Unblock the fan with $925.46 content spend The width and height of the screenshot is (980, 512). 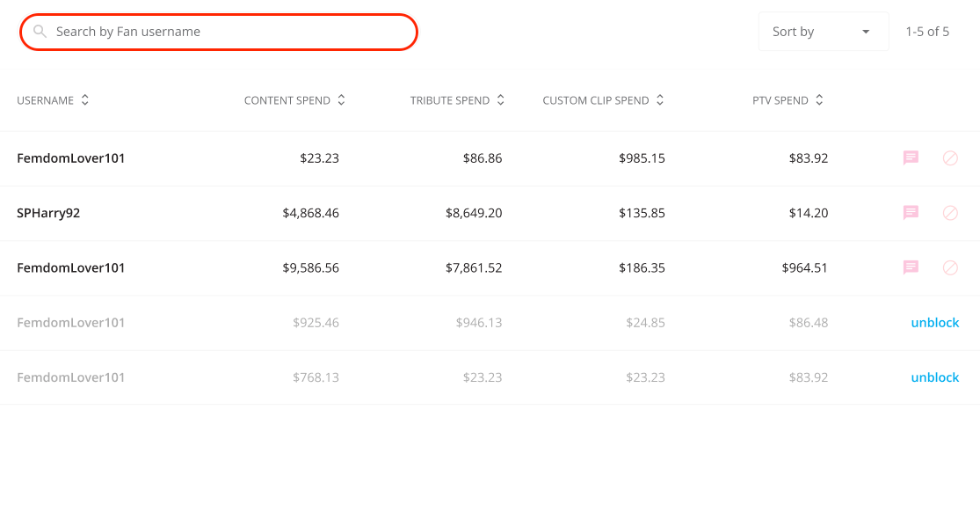pos(935,322)
